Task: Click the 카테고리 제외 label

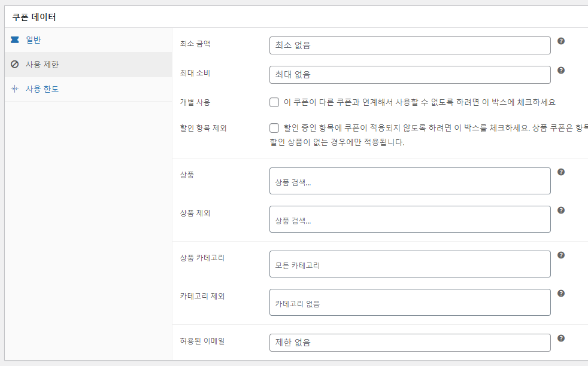Action: 202,296
